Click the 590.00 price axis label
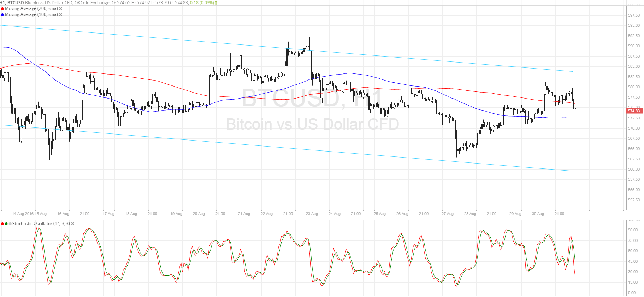Viewport: 644px width, 297px height. (x=634, y=46)
